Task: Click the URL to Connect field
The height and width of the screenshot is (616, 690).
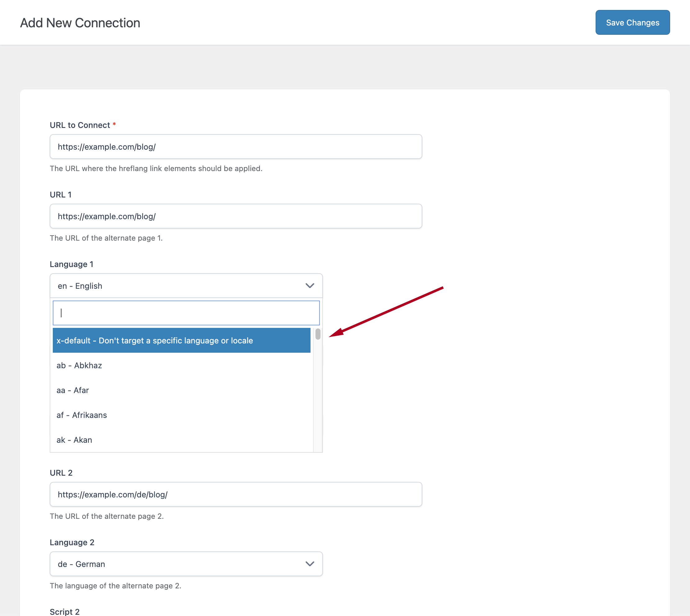Action: click(236, 147)
